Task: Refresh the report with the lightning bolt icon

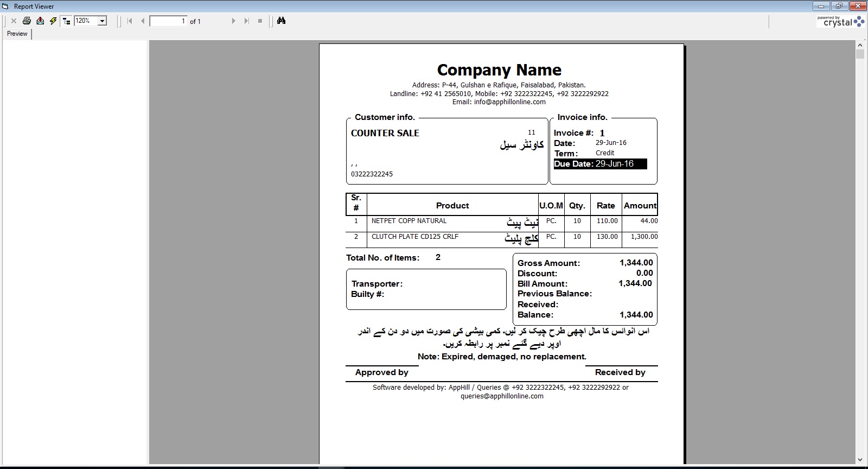Action: click(53, 21)
